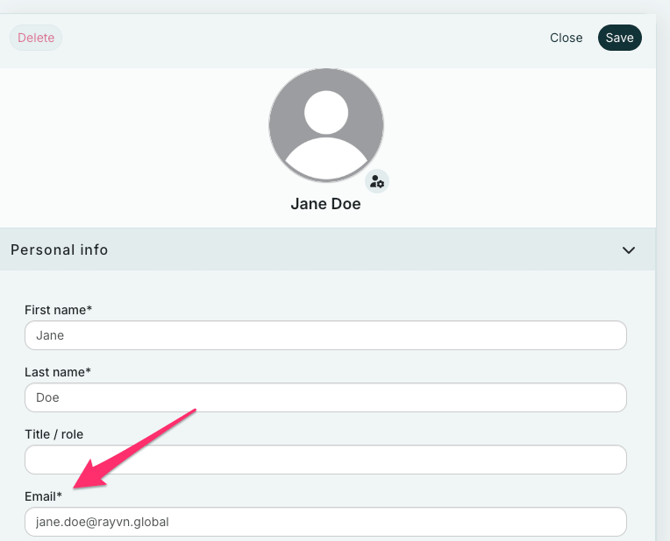Image resolution: width=670 pixels, height=541 pixels.
Task: Focus the First name input field
Action: click(325, 335)
